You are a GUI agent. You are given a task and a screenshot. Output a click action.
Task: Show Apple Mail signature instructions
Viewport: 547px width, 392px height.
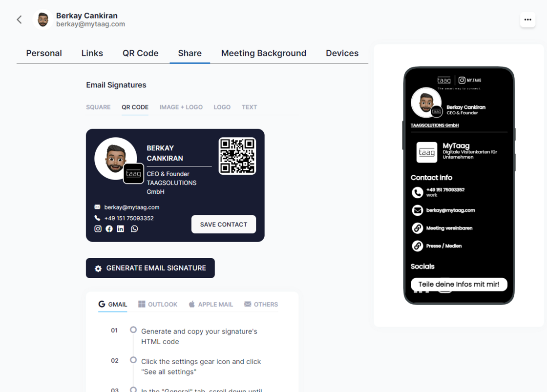(210, 304)
